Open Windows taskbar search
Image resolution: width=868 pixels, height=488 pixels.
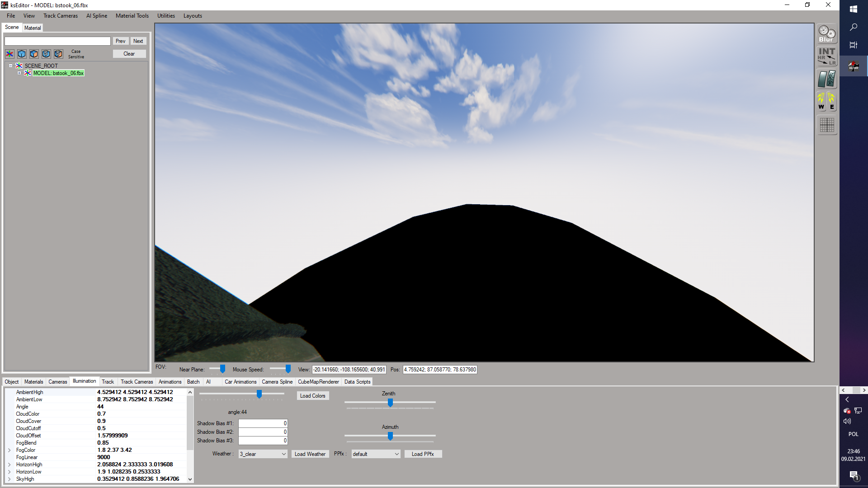click(854, 27)
